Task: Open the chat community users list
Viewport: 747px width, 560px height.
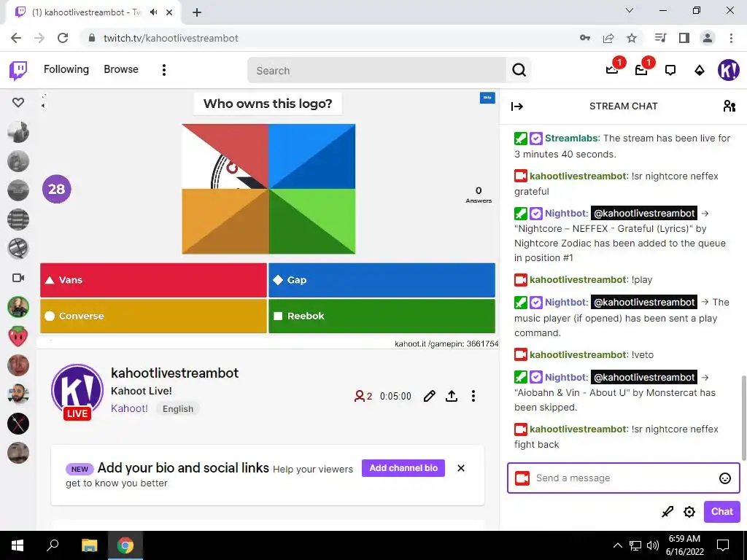Action: [x=729, y=106]
